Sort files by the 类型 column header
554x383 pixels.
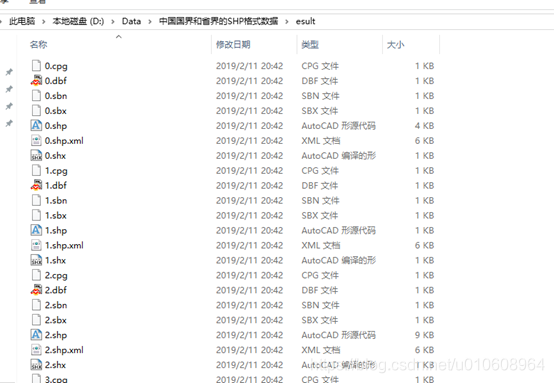(310, 45)
